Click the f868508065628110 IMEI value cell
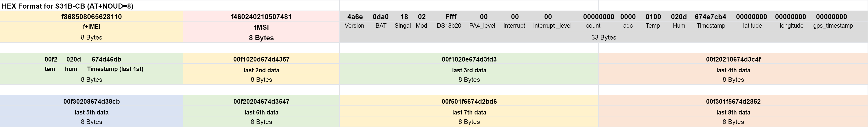The image size is (868, 127). click(x=91, y=16)
